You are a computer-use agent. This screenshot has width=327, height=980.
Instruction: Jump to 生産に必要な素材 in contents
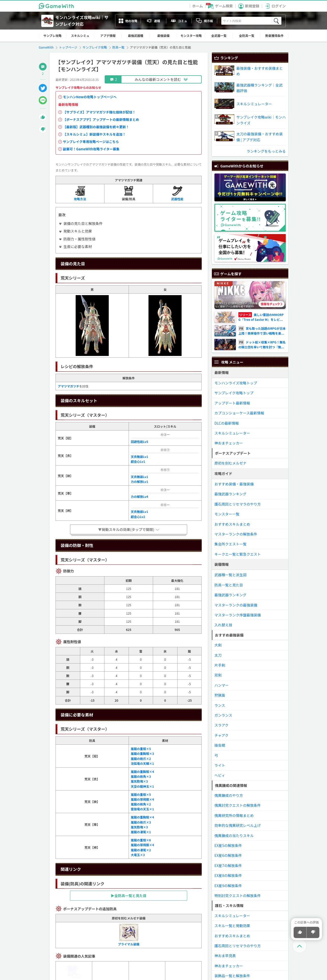pyautogui.click(x=77, y=247)
